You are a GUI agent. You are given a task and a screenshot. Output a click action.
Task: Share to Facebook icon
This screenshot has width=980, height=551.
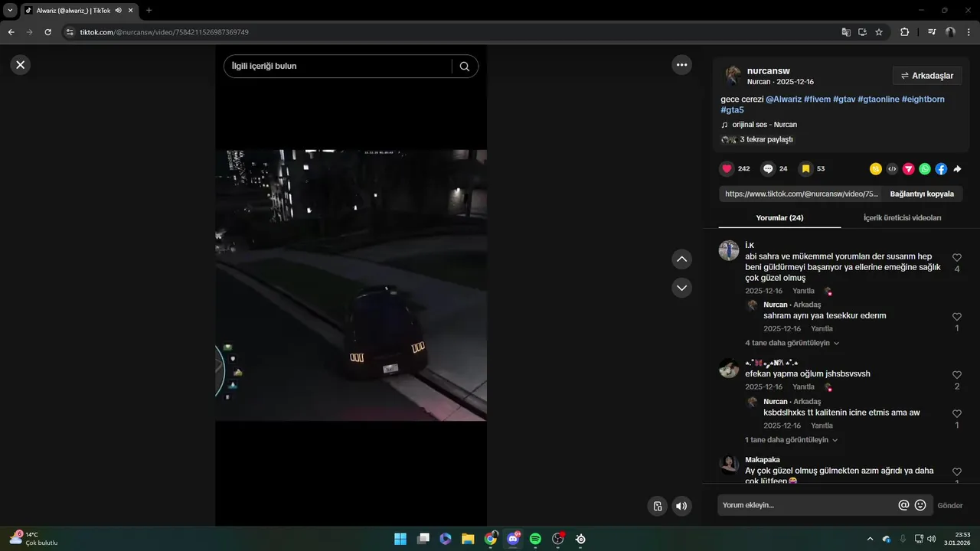[x=941, y=169]
